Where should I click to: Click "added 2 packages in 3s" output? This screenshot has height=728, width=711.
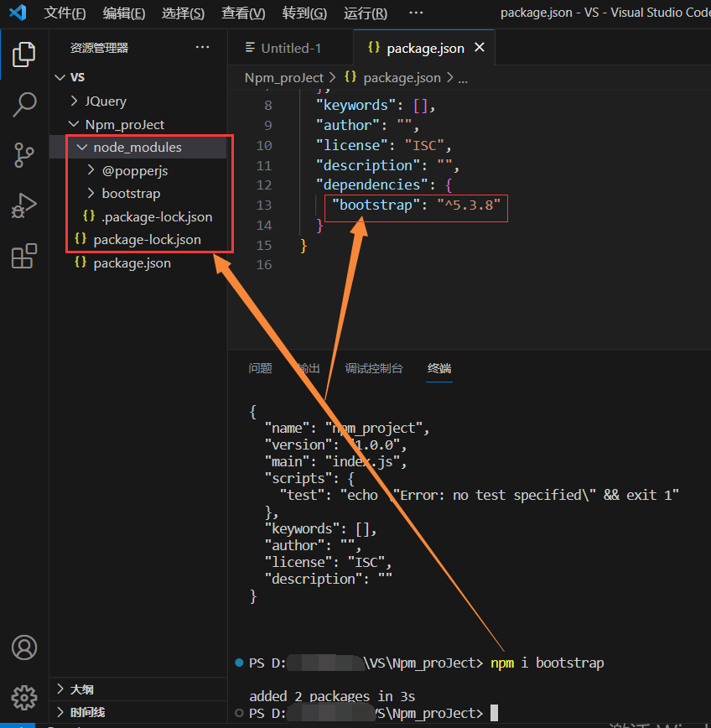tap(332, 696)
